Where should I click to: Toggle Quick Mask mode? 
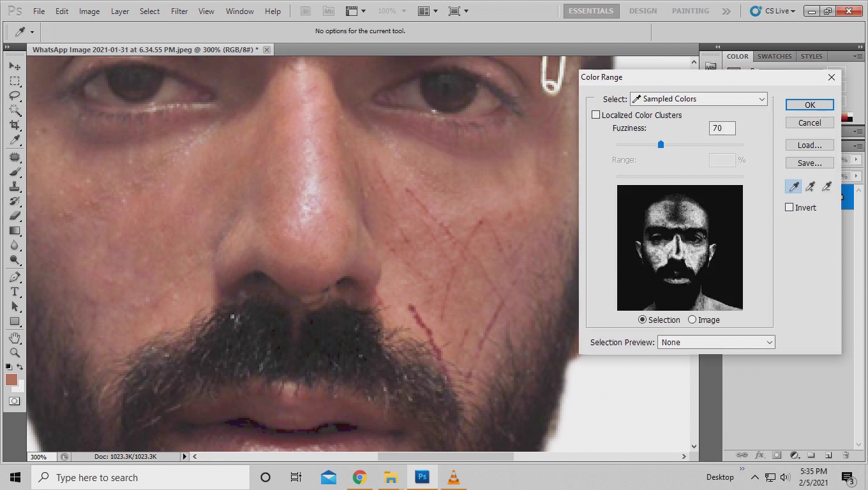(x=15, y=401)
